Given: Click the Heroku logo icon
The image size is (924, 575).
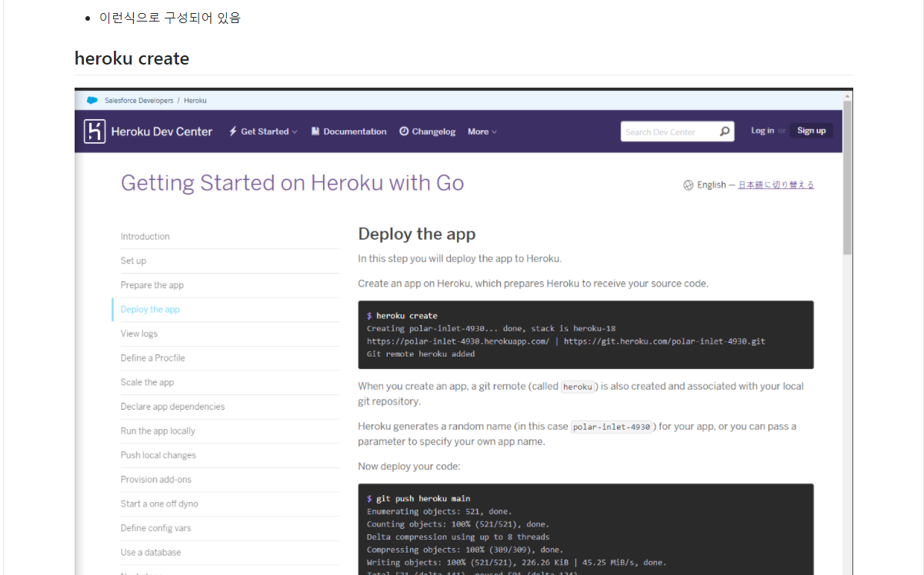Looking at the screenshot, I should (x=95, y=131).
